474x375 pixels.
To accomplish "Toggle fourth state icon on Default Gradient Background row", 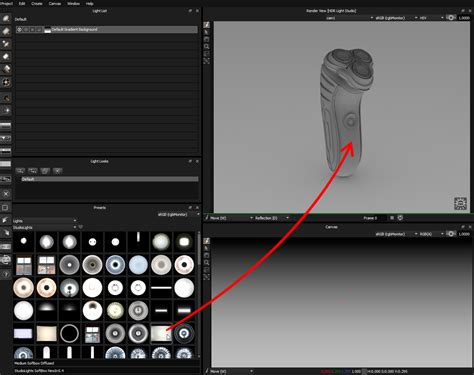I will 39,30.
